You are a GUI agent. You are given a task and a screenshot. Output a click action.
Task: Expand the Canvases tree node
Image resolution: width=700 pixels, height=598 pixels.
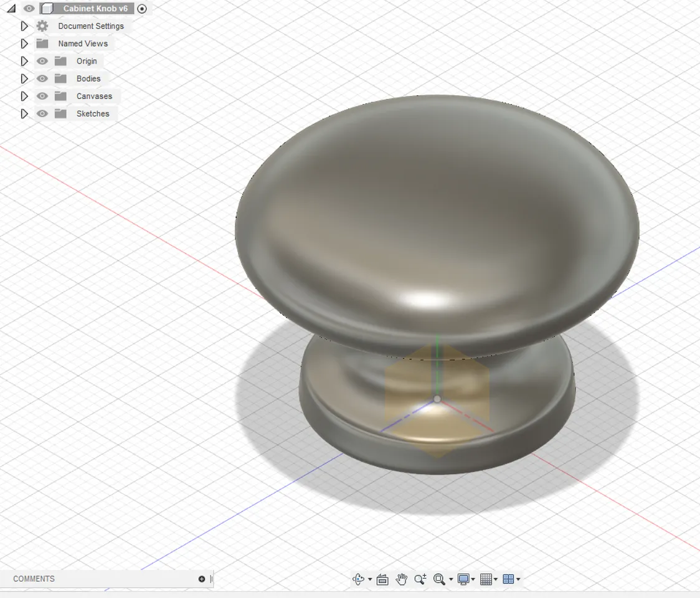pyautogui.click(x=25, y=96)
